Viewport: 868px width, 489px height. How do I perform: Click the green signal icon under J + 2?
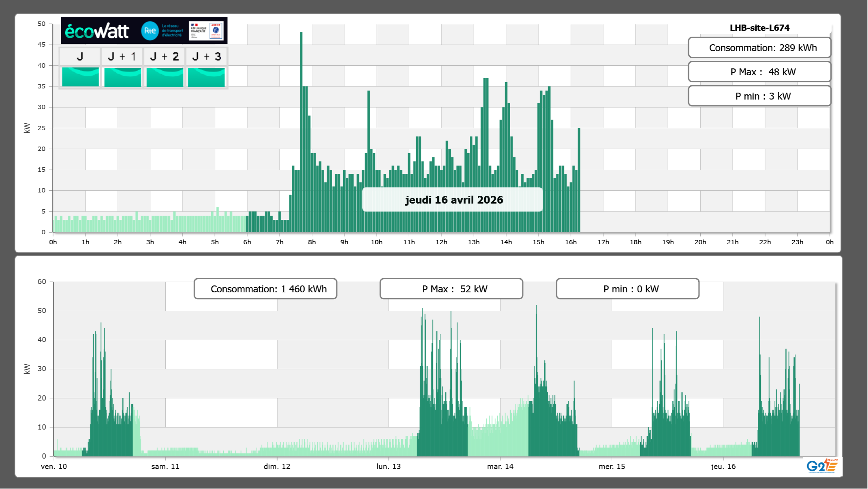[165, 77]
